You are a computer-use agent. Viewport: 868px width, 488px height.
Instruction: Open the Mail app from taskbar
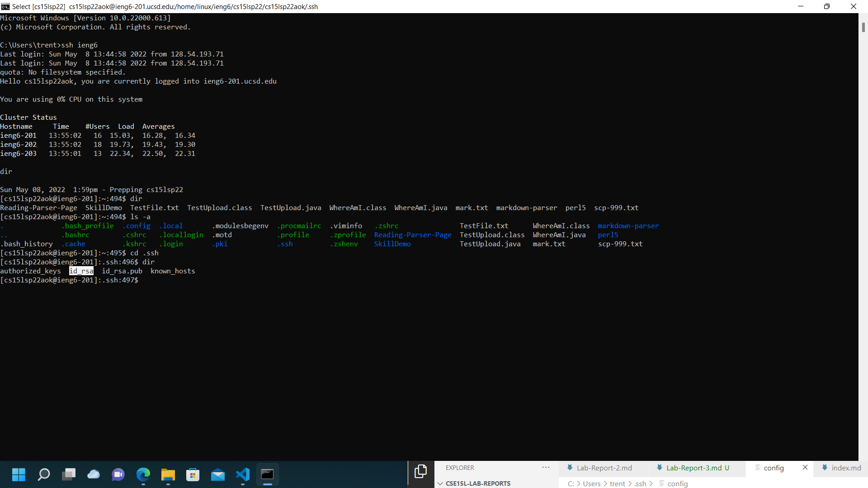click(217, 474)
